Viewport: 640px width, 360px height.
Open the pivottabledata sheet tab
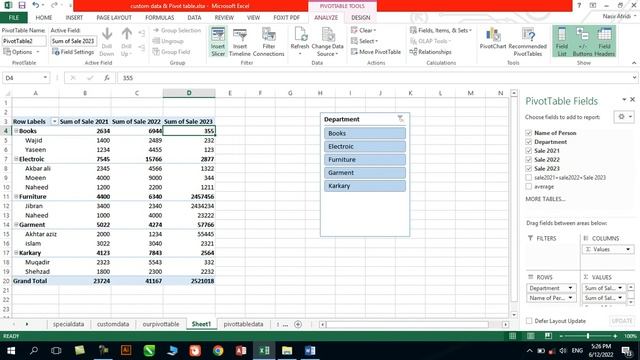[243, 324]
